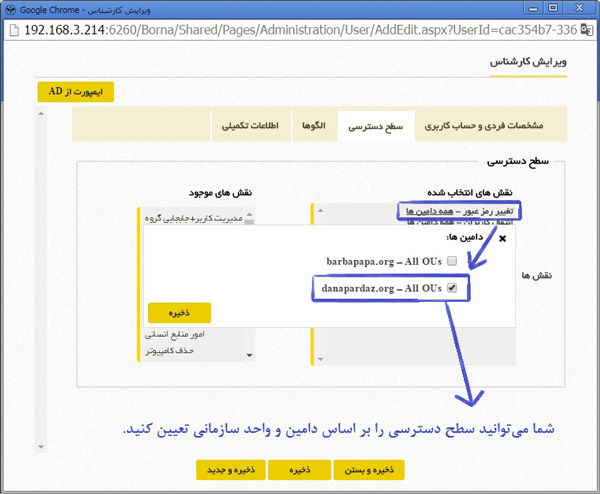This screenshot has width=600, height=494.
Task: Open the همه دامین ها link
Action: click(425, 211)
